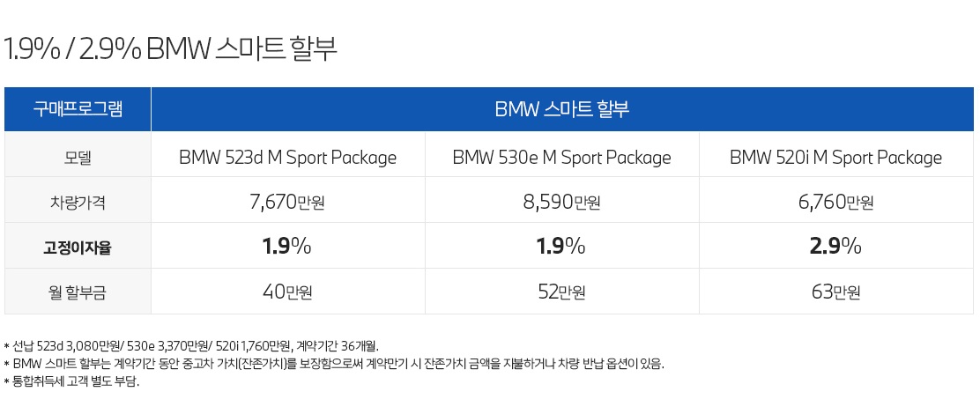Click the 63만원 monthly payment cell
The width and height of the screenshot is (980, 414).
(836, 292)
